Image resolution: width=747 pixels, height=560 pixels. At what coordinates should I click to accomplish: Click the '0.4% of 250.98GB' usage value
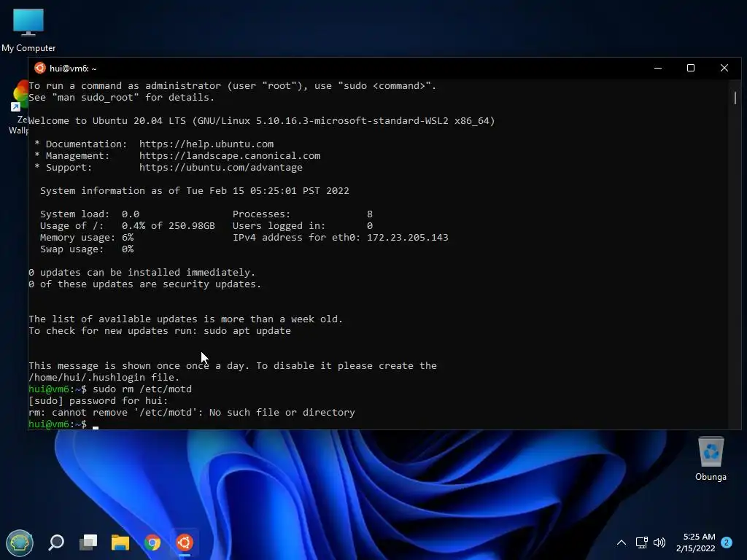click(x=169, y=226)
